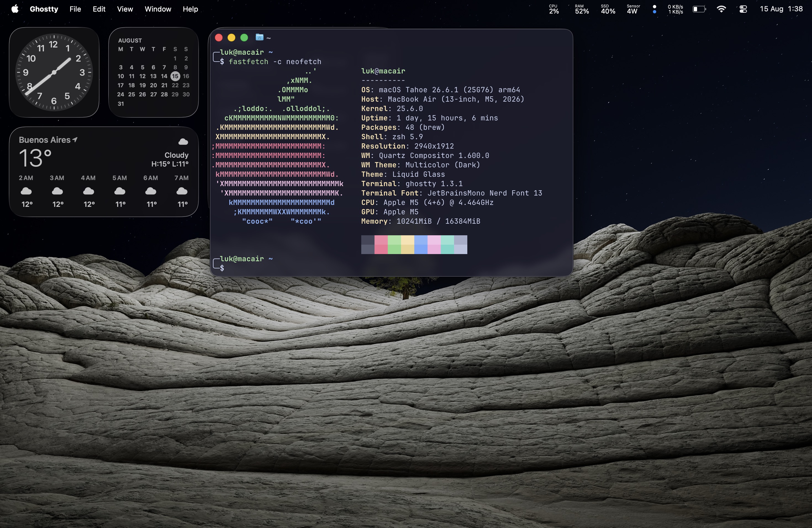Check the CPU usage status item

(554, 9)
